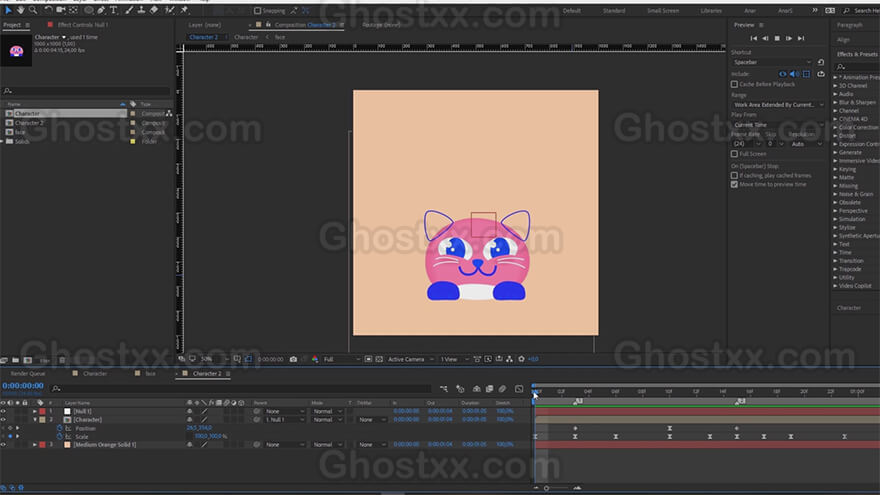Select the Selection arrow tool
880x495 pixels.
click(x=8, y=10)
